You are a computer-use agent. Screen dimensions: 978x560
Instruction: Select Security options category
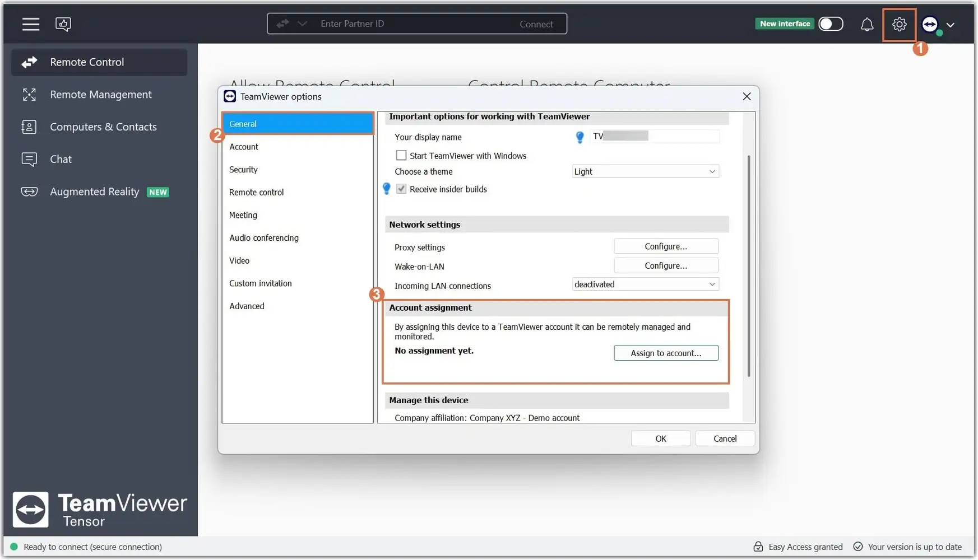point(298,170)
